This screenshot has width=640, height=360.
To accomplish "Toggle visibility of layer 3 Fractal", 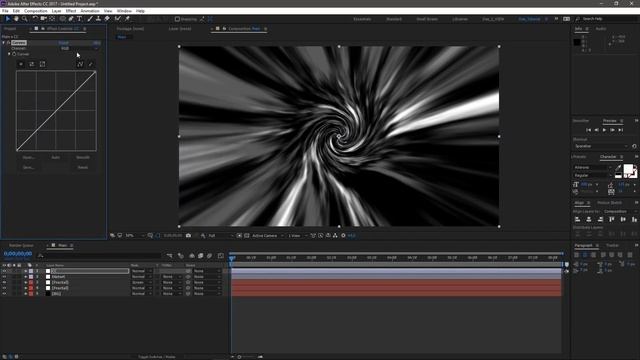I will pyautogui.click(x=4, y=282).
